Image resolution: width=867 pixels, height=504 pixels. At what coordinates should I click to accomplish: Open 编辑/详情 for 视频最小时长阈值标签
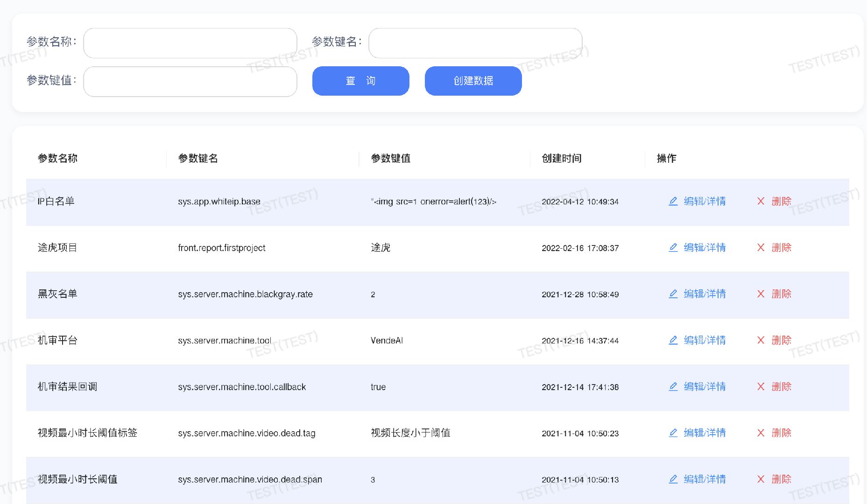[705, 433]
